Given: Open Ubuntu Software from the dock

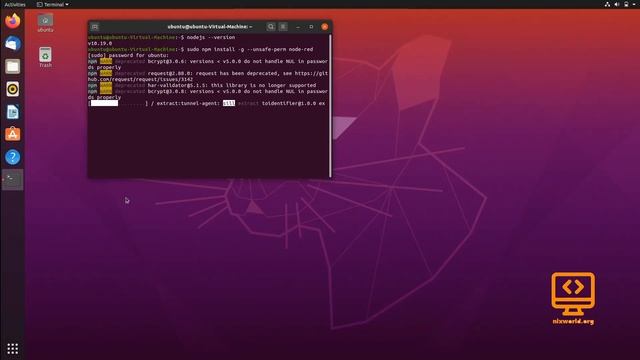Looking at the screenshot, I should 13,134.
